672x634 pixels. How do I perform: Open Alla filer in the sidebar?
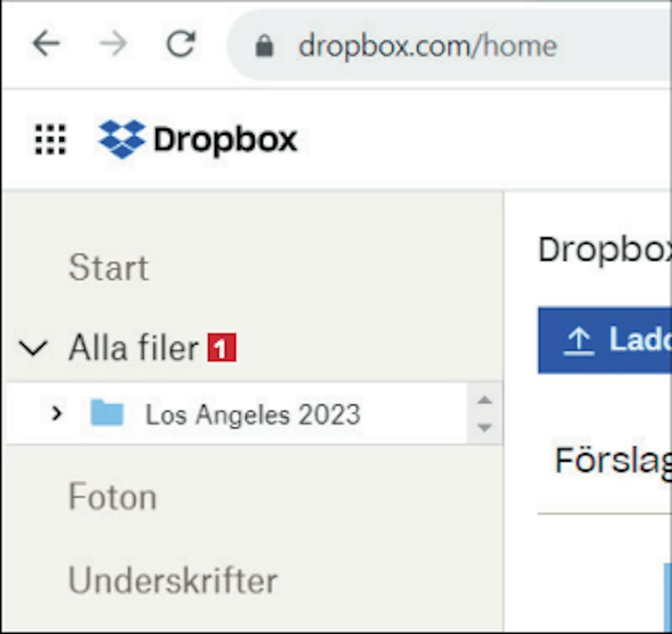point(134,347)
